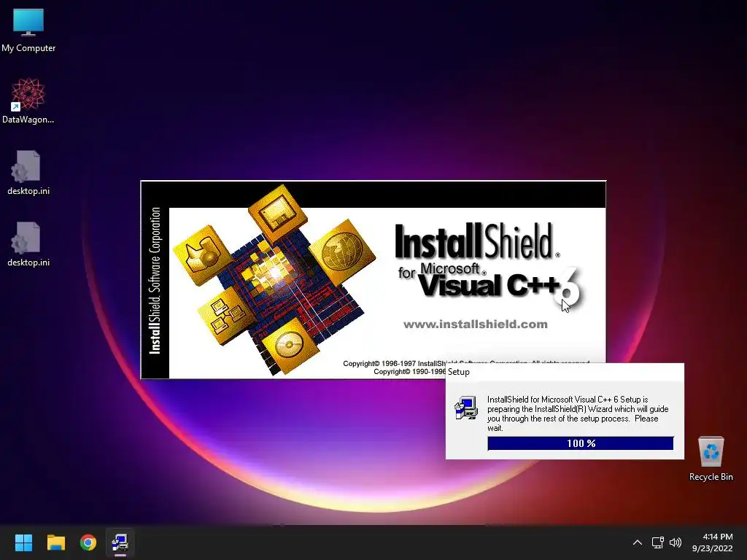Click the InstallShield wizard preparation message
This screenshot has height=560, width=747.
click(x=578, y=414)
